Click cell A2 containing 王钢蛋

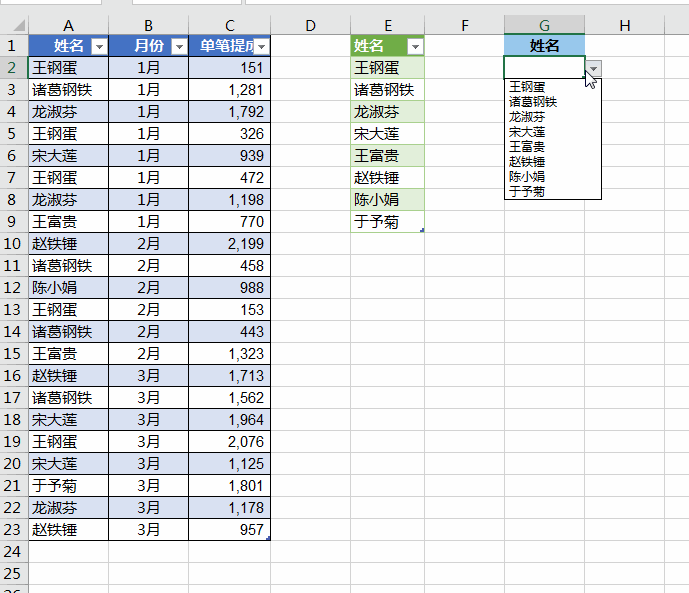coord(69,68)
